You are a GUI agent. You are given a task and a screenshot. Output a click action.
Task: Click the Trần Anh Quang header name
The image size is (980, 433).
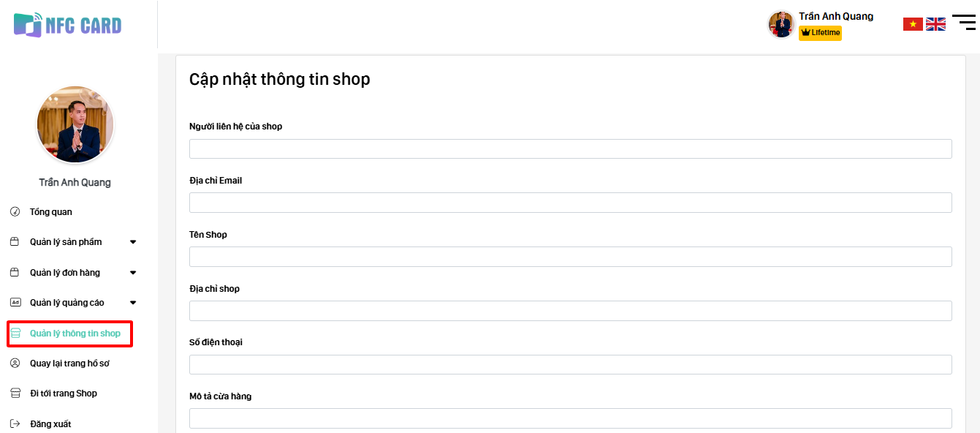click(x=836, y=16)
